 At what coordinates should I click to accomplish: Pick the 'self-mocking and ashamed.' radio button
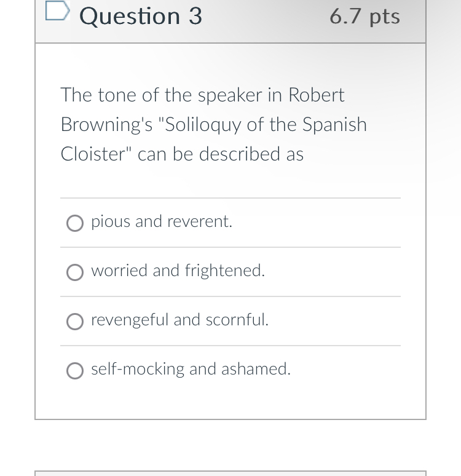click(75, 371)
